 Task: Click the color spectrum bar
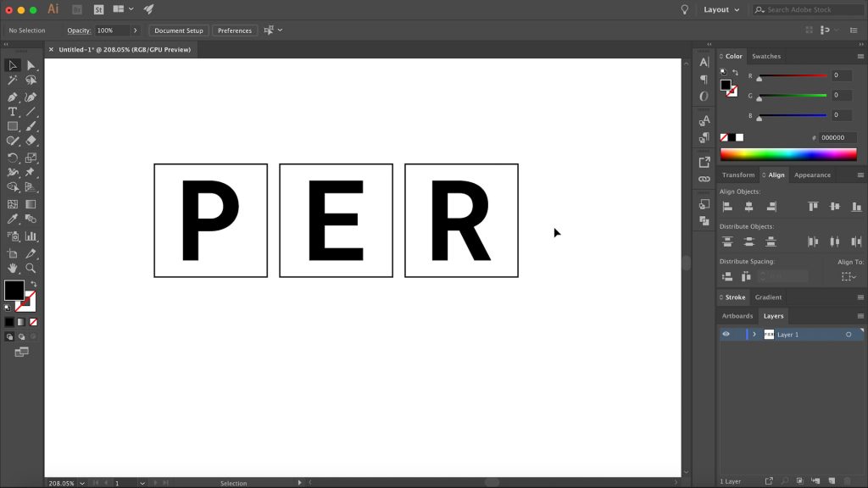pyautogui.click(x=788, y=155)
